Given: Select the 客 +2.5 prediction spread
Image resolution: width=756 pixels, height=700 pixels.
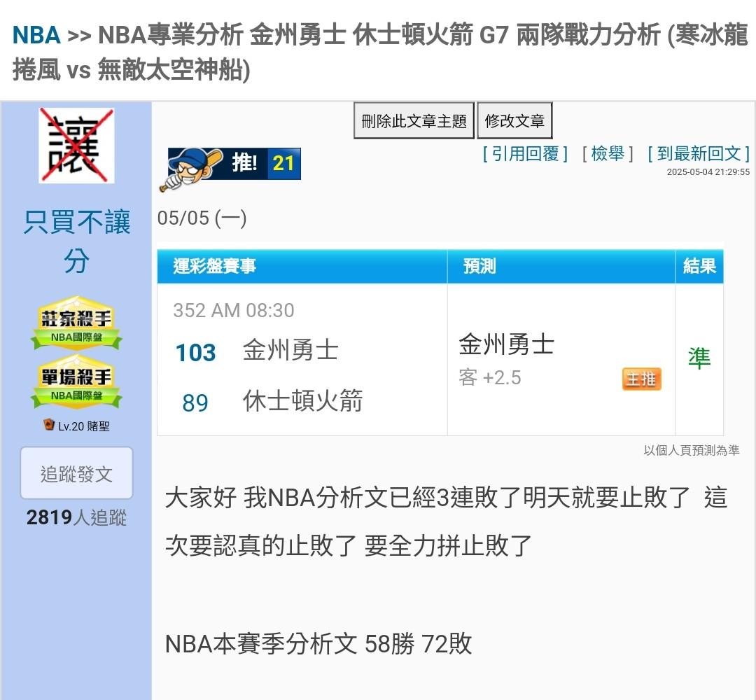Looking at the screenshot, I should click(x=490, y=378).
